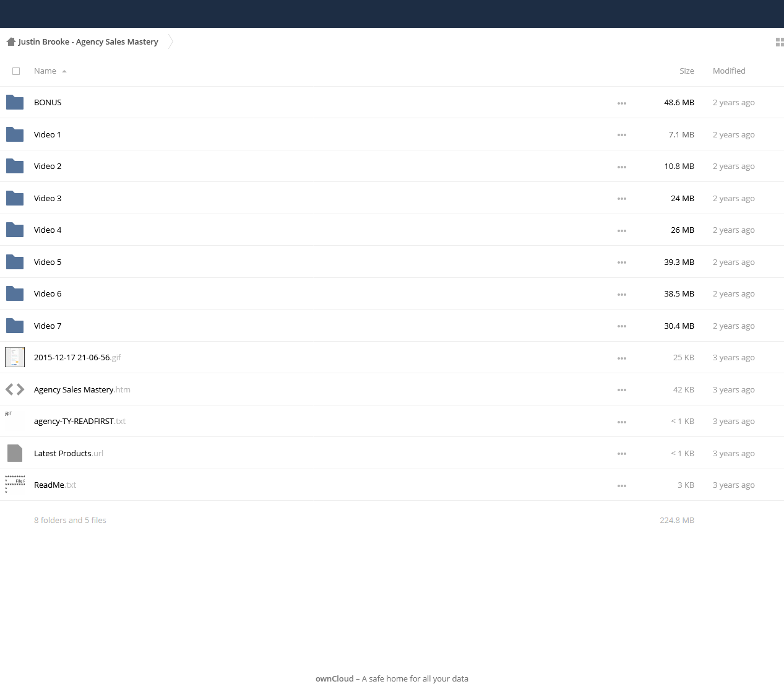Open more actions menu for Video 7

tap(622, 326)
